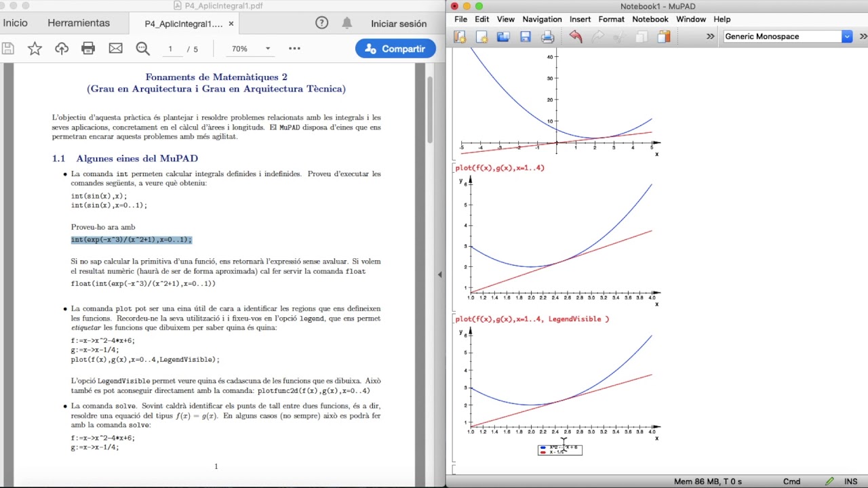
Task: Open the Format menu in MuPAD
Action: (611, 19)
